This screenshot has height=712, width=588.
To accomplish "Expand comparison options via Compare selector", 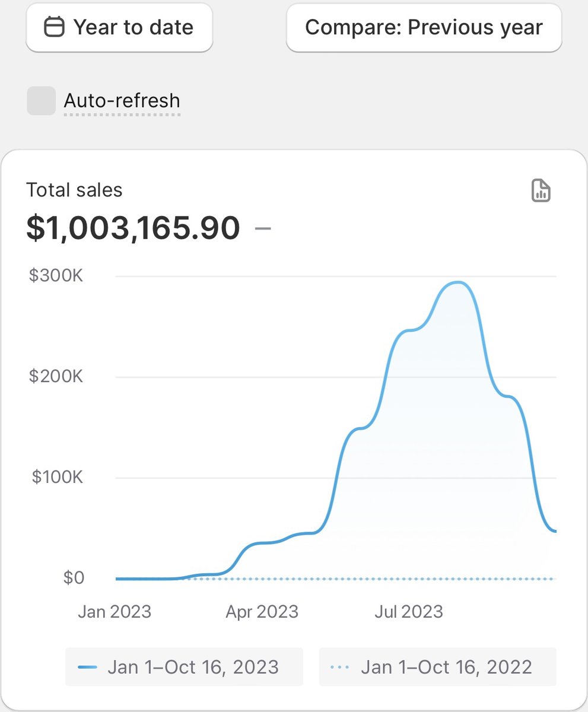I will point(423,27).
